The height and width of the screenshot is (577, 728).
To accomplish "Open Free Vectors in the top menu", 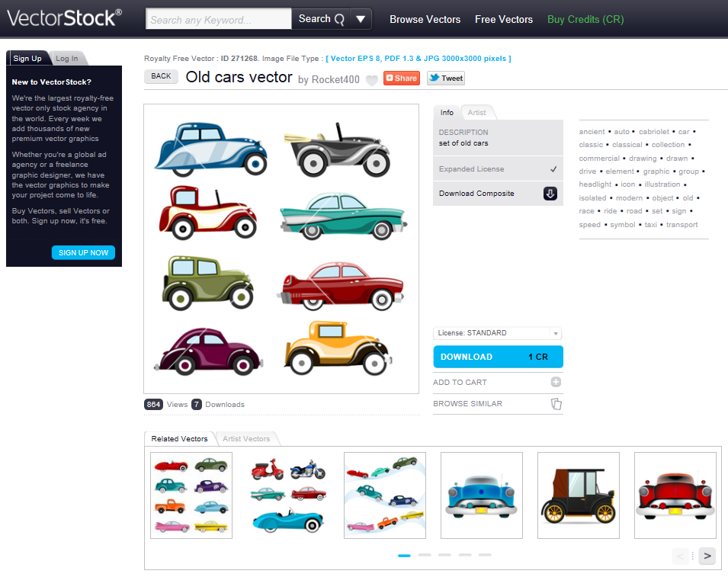I will click(504, 20).
